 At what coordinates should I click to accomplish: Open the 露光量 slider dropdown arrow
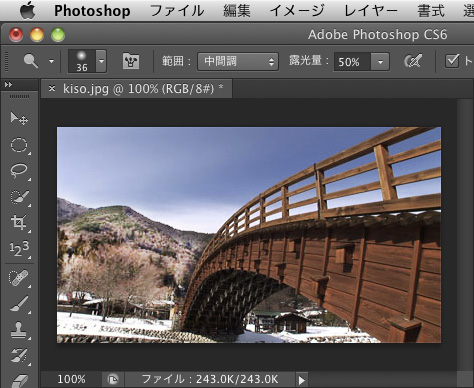click(x=380, y=62)
